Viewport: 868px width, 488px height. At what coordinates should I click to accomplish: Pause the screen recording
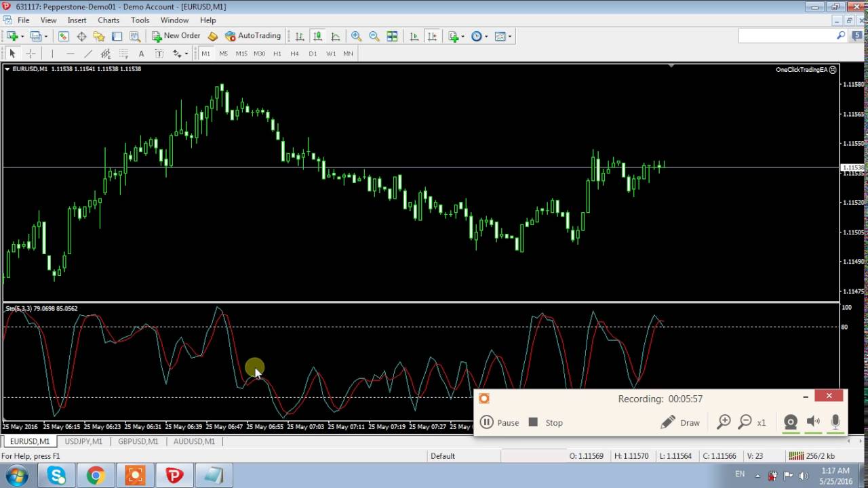500,422
